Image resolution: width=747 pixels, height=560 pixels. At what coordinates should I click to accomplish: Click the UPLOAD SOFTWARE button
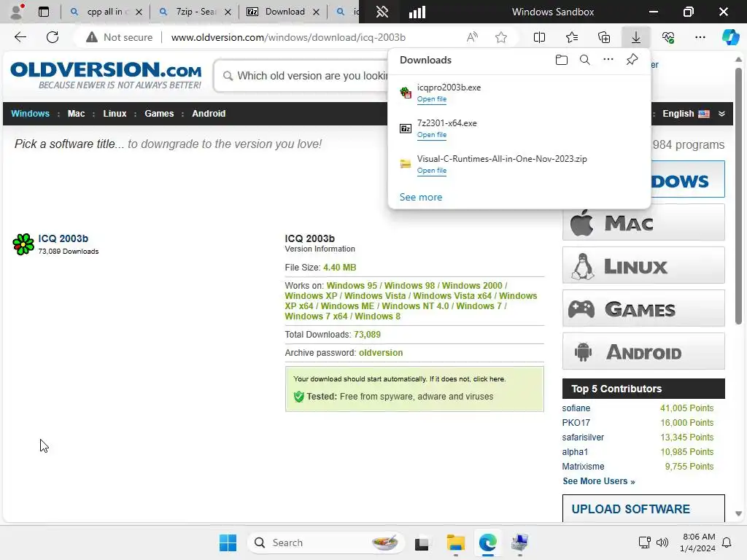643,508
